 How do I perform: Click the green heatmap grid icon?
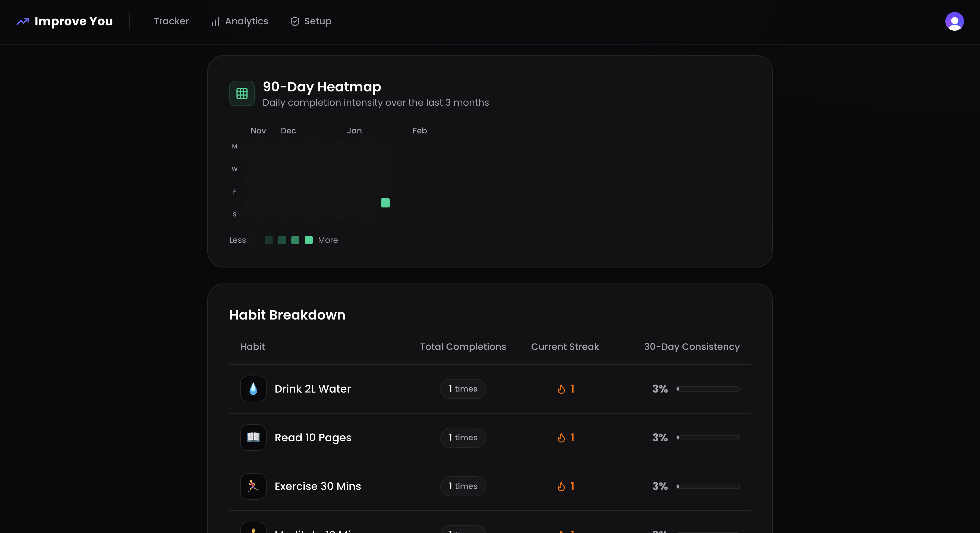pos(242,93)
